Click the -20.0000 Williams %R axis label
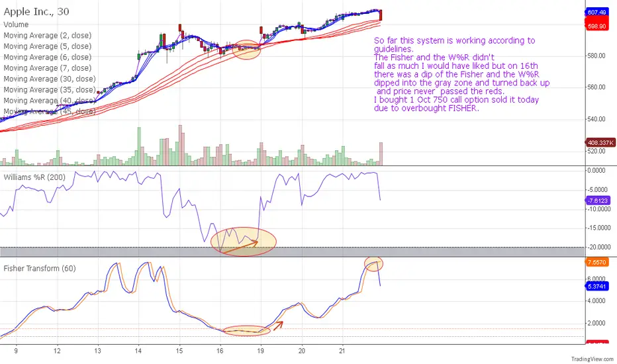 click(x=598, y=247)
